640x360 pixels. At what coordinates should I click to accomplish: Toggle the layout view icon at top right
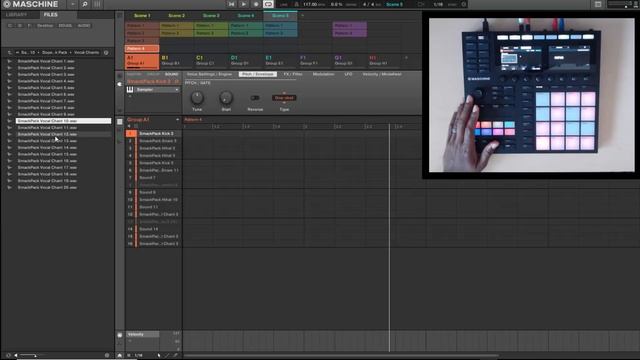point(598,4)
